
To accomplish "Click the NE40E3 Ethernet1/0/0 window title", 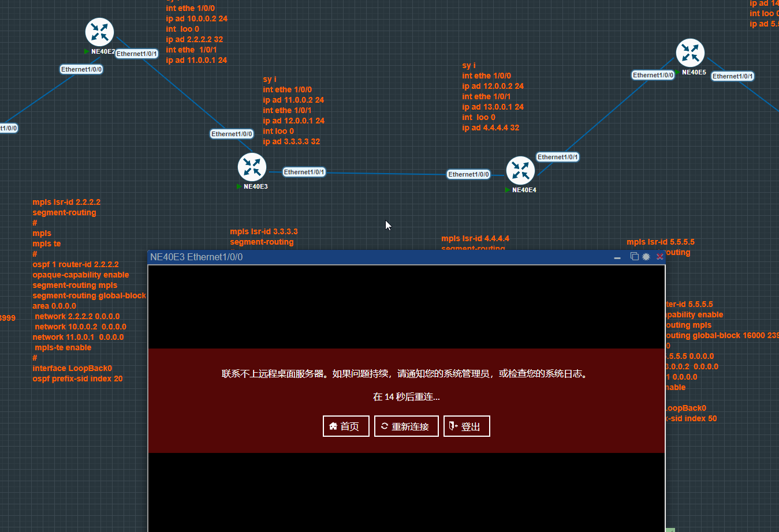I will pyautogui.click(x=196, y=257).
